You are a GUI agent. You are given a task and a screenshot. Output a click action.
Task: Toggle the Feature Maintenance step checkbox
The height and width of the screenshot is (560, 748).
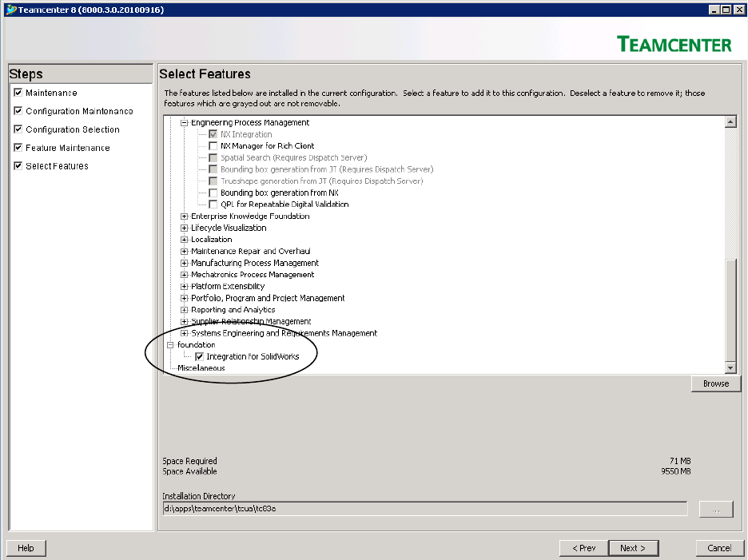[x=18, y=148]
